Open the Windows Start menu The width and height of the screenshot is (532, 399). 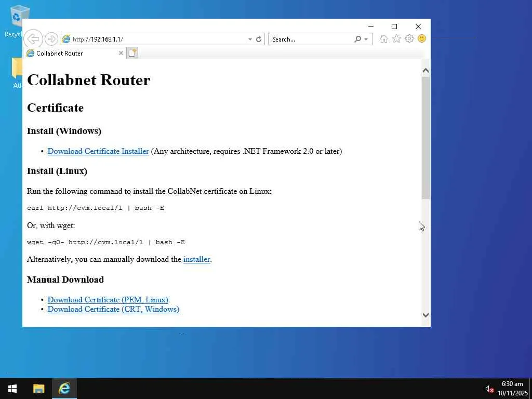tap(12, 389)
